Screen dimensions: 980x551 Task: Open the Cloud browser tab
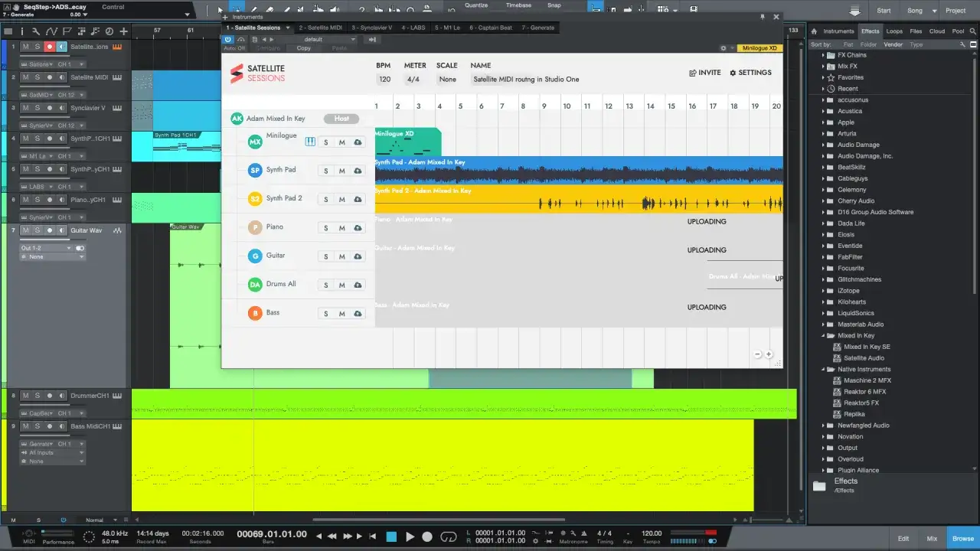pos(936,31)
